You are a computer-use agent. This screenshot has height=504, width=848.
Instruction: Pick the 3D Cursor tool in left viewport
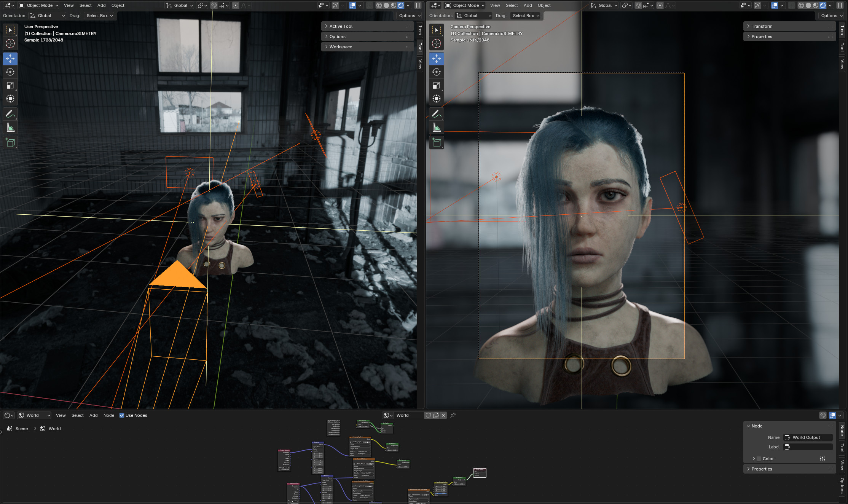click(10, 43)
